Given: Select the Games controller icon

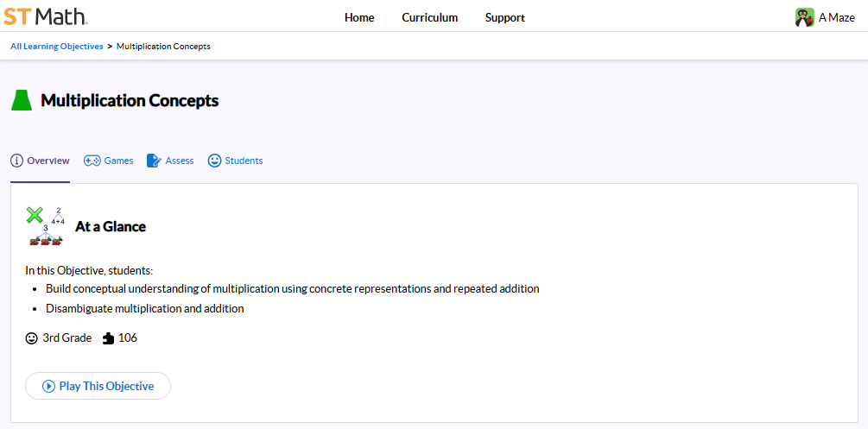Looking at the screenshot, I should tap(92, 161).
